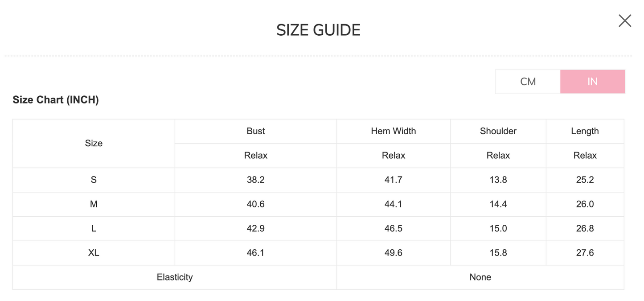Select the Shoulder column header
644x301 pixels.
[498, 131]
